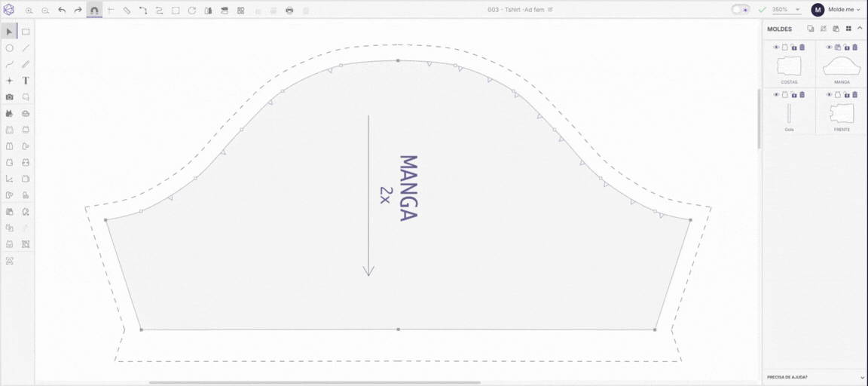Switch the MOLDES panel to grid view
The height and width of the screenshot is (386, 868).
click(x=848, y=28)
